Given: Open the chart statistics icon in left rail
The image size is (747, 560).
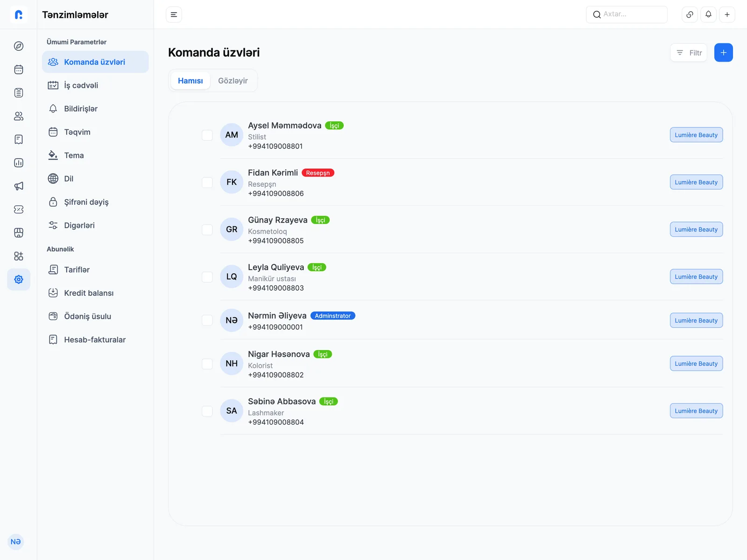Looking at the screenshot, I should 19,163.
